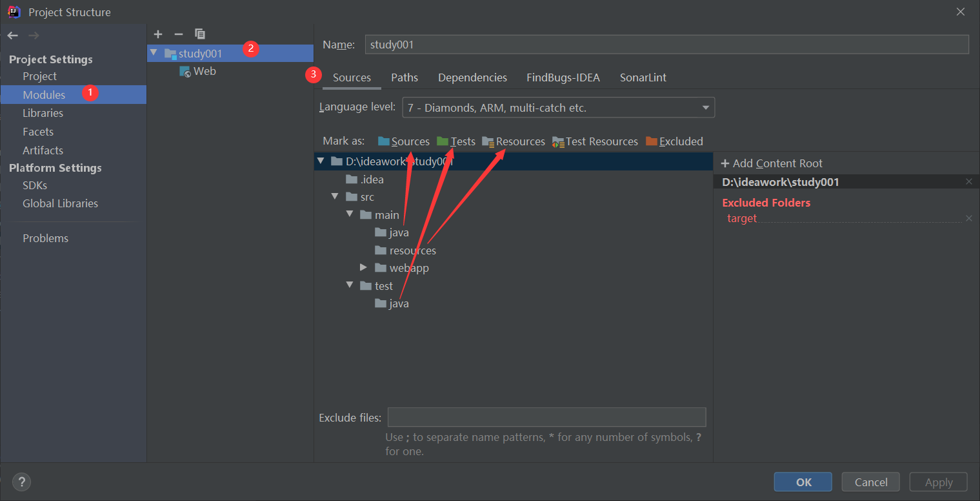Collapse the study001 module node
This screenshot has height=501, width=980.
point(154,53)
